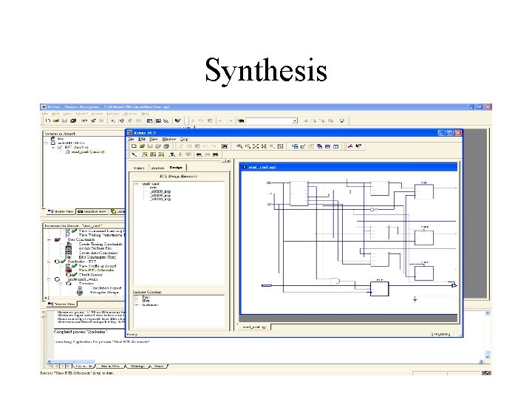
Task: Click second checkbox in Instance Contents list
Action: tap(137, 301)
